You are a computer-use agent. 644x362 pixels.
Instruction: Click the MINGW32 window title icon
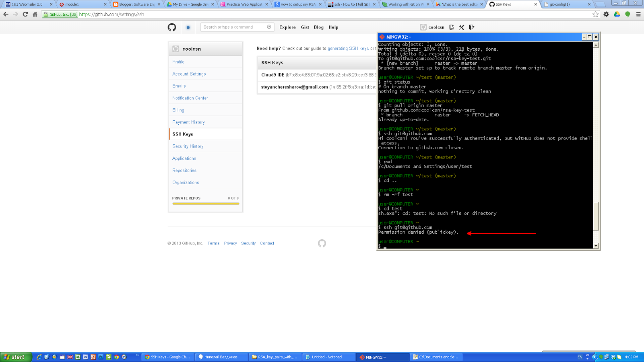click(382, 37)
